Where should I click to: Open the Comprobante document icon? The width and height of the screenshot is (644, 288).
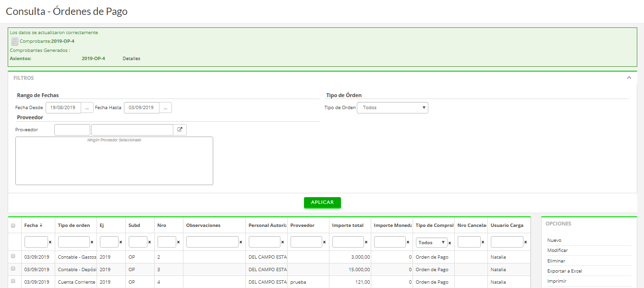click(x=15, y=41)
